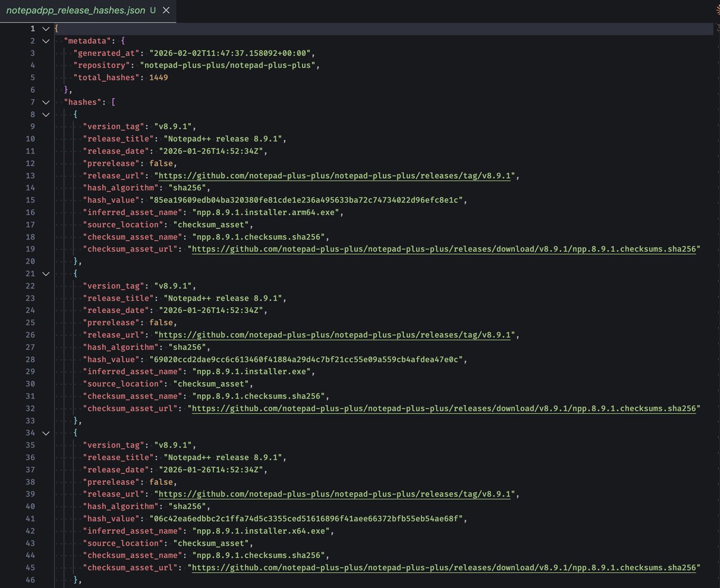This screenshot has width=720, height=588.
Task: Collapse the "metadata" block fold chevron
Action: [x=46, y=41]
